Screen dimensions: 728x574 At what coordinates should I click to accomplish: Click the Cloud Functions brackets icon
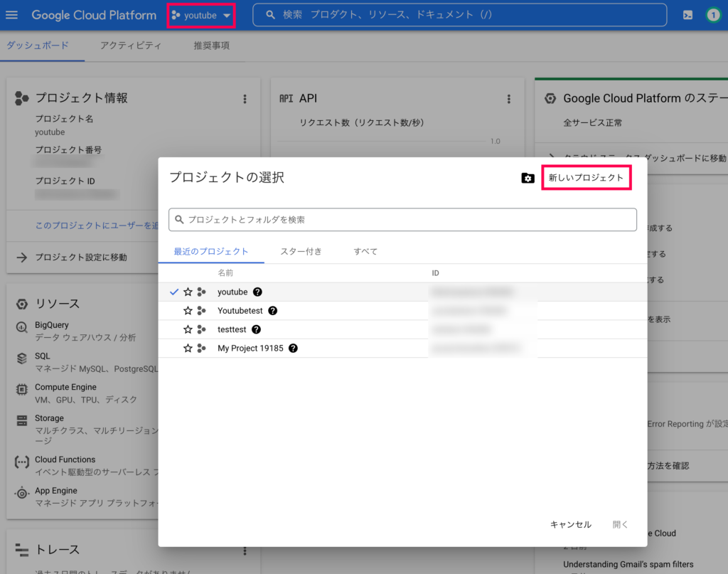(22, 462)
